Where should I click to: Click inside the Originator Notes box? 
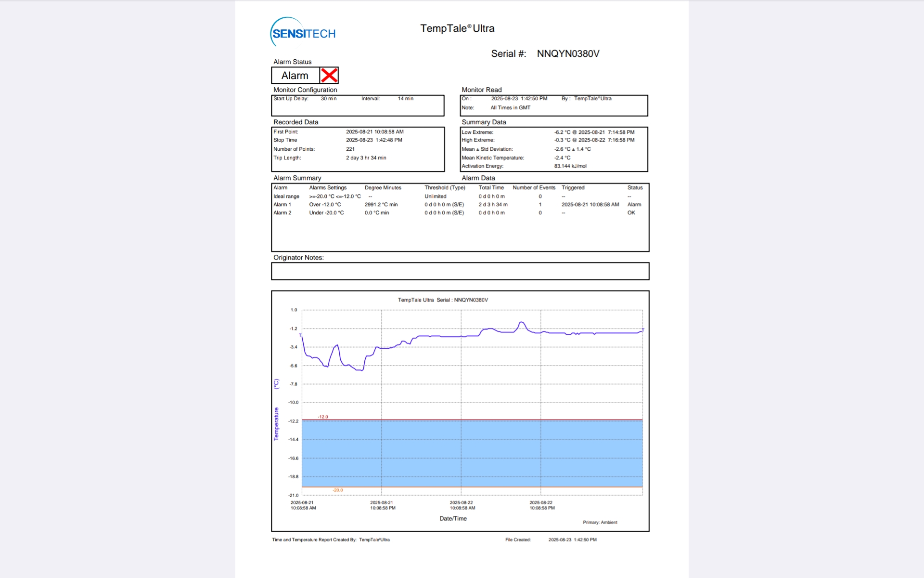tap(460, 271)
